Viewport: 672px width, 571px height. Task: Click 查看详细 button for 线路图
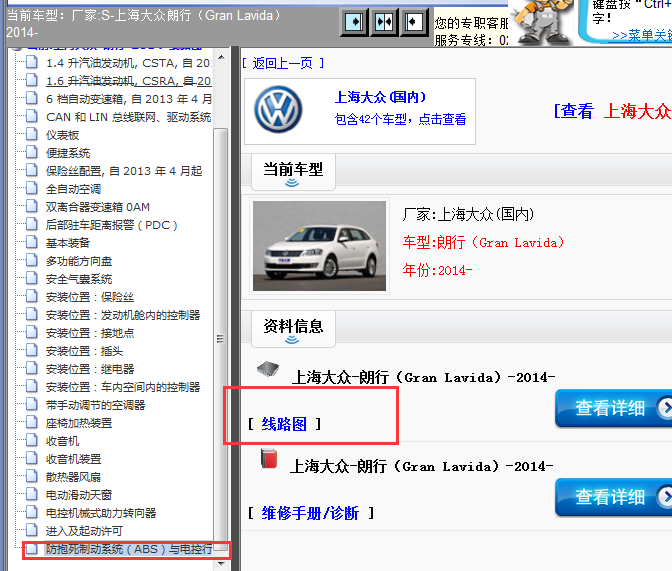(x=613, y=408)
